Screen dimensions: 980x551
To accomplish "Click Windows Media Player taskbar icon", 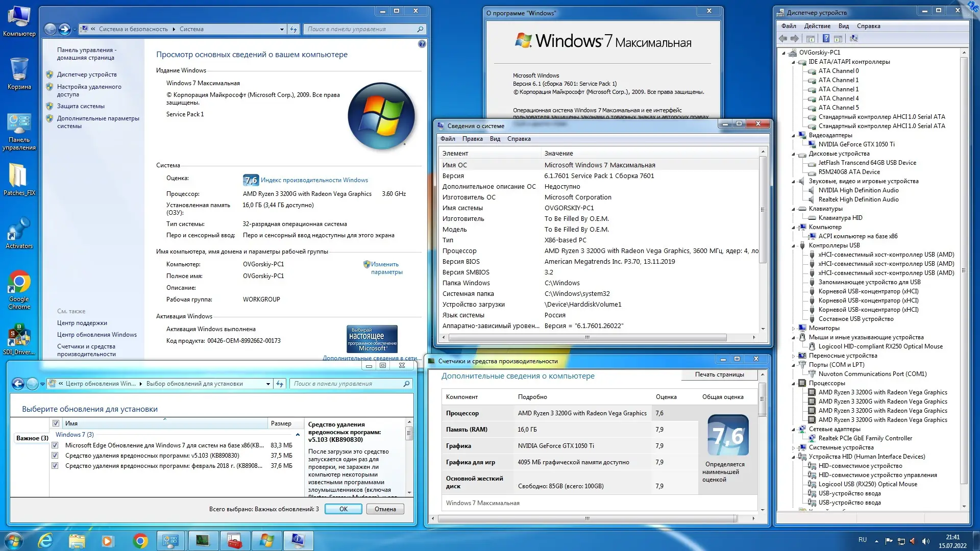I will coord(107,541).
